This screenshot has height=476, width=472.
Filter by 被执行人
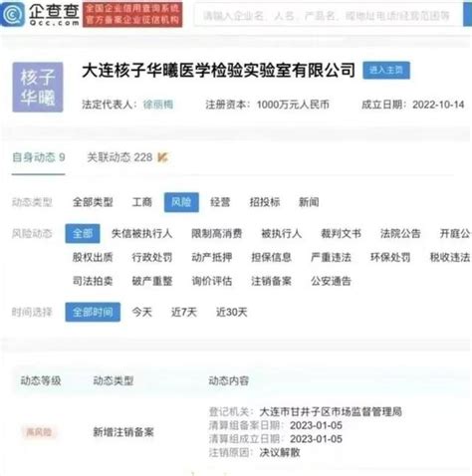click(x=281, y=234)
